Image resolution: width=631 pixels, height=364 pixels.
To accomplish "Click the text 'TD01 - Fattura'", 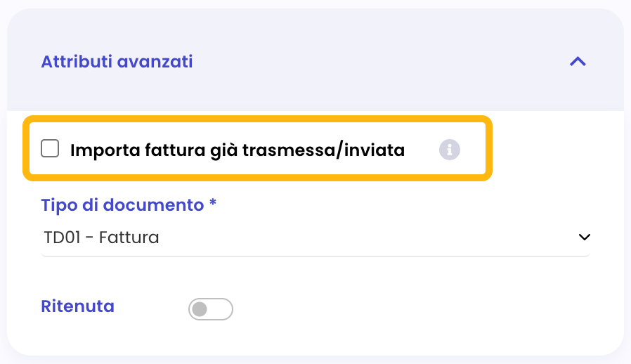I will click(101, 238).
